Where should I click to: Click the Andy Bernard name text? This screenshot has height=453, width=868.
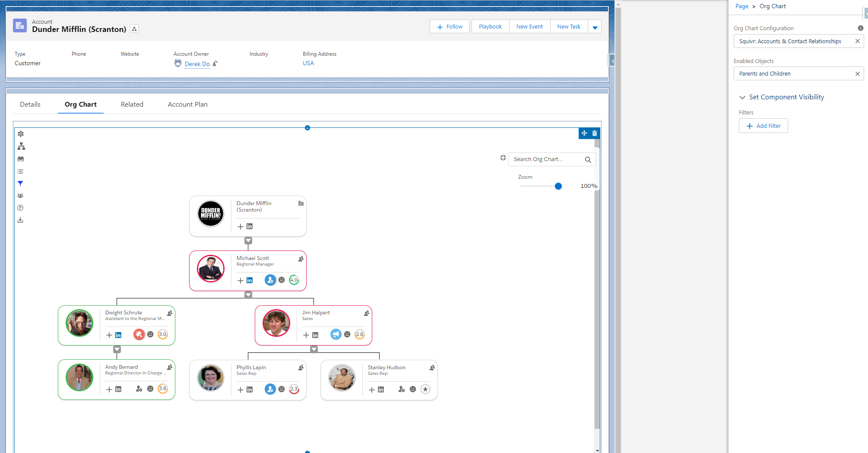click(121, 367)
